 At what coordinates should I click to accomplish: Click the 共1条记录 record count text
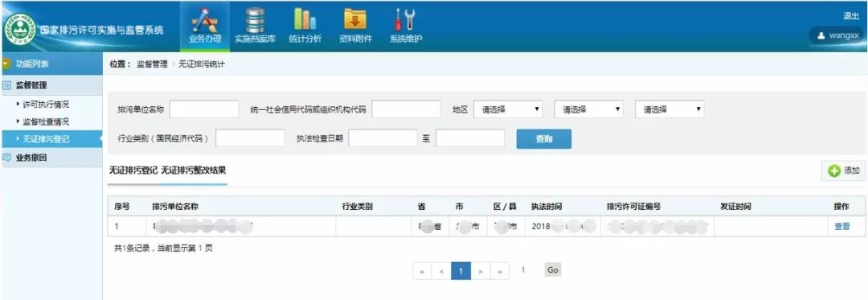[x=131, y=249]
